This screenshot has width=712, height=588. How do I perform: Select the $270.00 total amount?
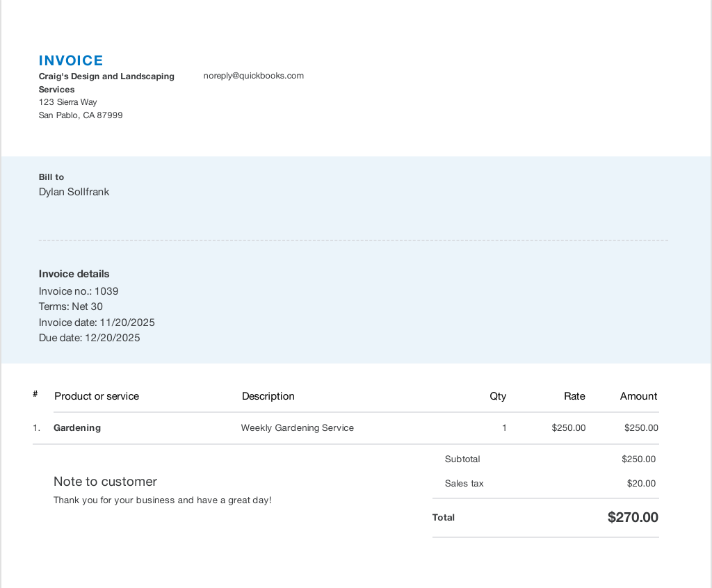pyautogui.click(x=633, y=517)
